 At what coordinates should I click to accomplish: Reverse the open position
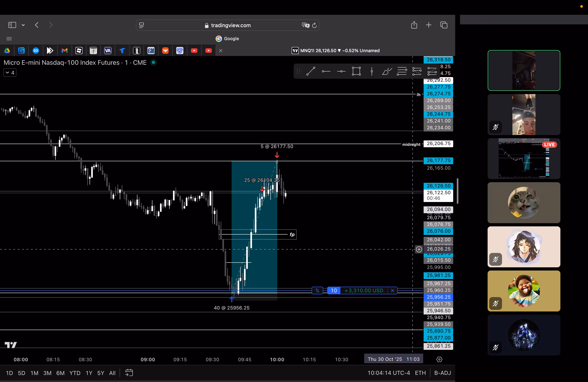pyautogui.click(x=317, y=290)
